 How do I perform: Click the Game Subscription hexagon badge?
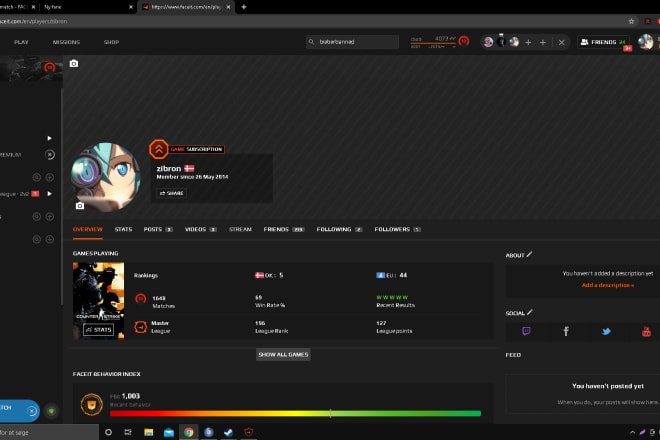tap(159, 149)
